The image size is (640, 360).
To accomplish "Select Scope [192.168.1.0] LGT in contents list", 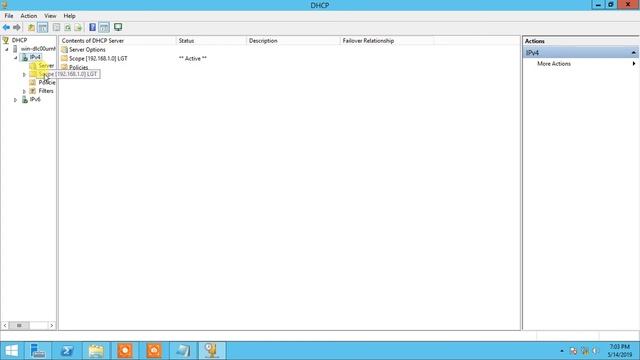I will click(x=98, y=58).
